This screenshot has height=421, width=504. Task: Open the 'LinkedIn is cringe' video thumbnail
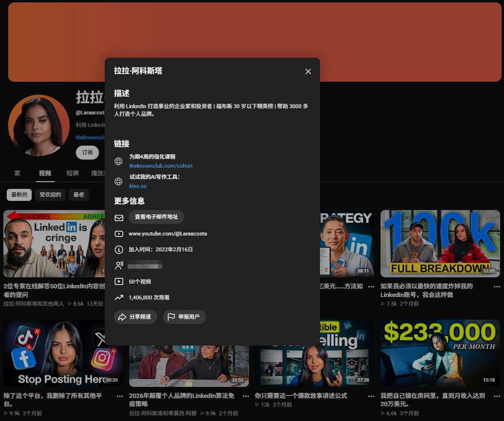tap(54, 244)
